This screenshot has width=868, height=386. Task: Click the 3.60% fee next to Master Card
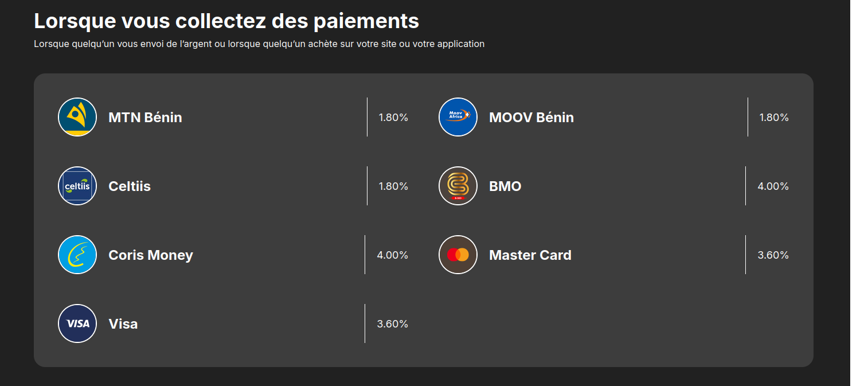point(773,255)
